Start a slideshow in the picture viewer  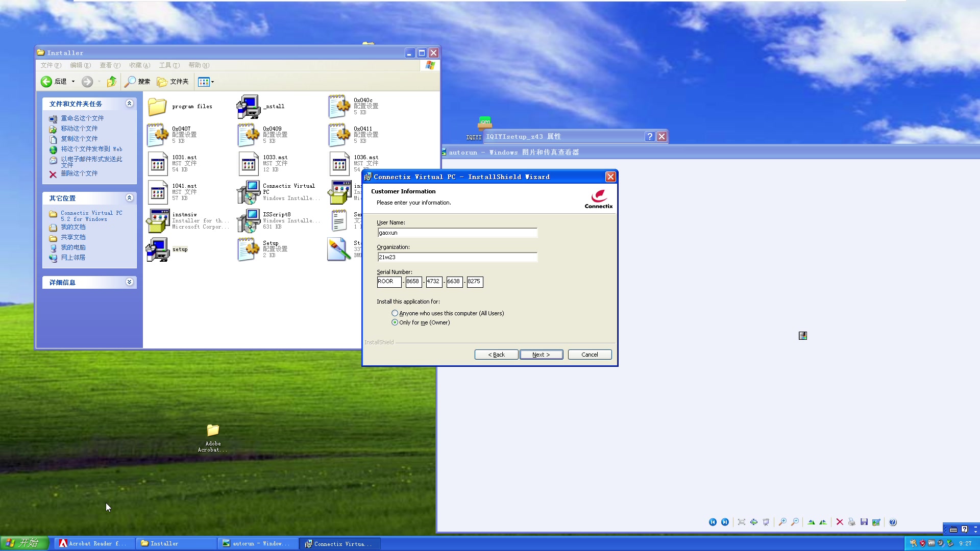766,522
